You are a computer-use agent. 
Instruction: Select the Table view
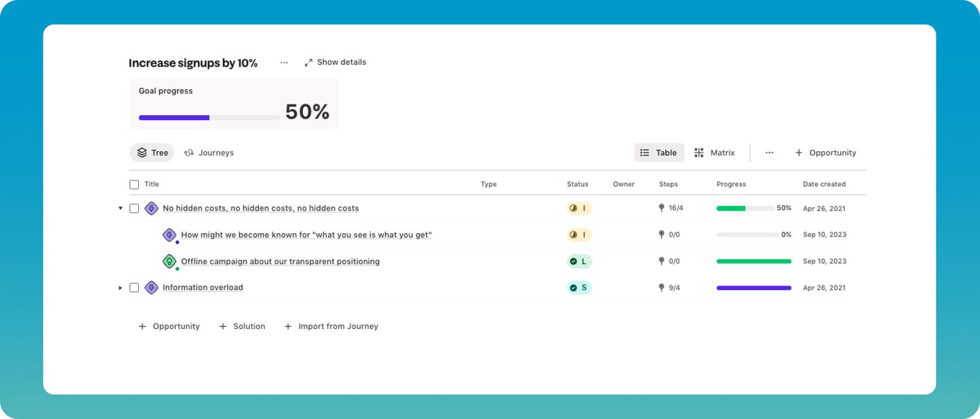(659, 153)
